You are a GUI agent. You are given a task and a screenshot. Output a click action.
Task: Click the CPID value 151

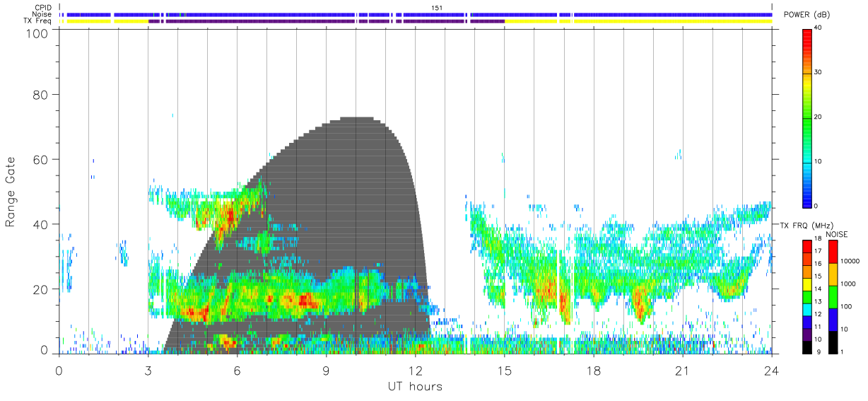click(437, 8)
